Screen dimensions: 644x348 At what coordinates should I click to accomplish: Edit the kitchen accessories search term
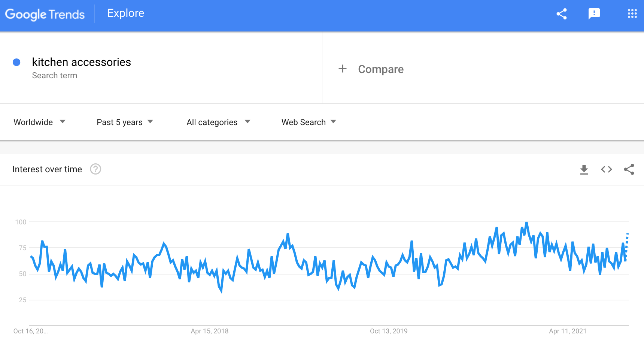pyautogui.click(x=82, y=62)
